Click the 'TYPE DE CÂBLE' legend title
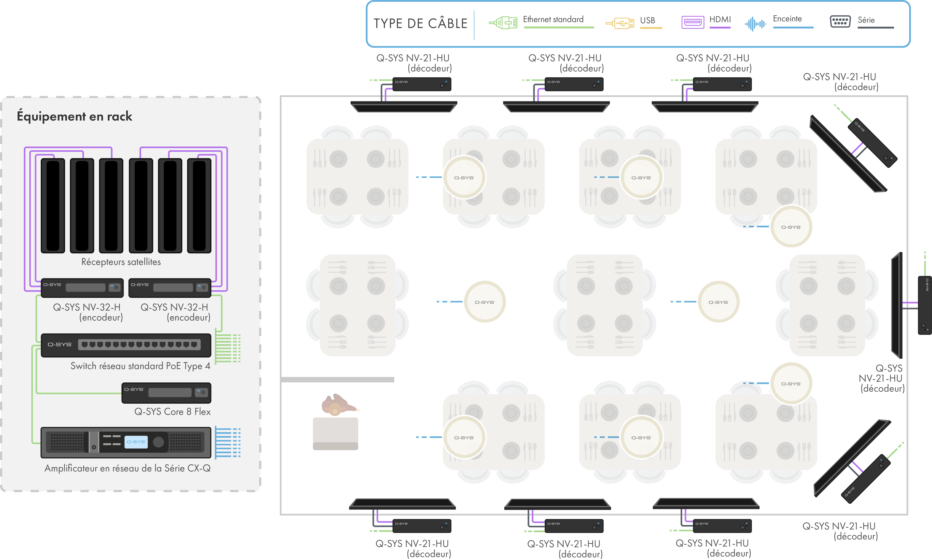 [x=420, y=24]
